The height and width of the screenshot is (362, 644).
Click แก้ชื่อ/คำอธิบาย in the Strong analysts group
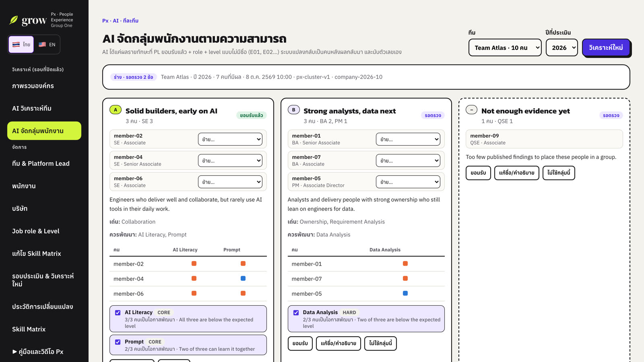(x=339, y=343)
